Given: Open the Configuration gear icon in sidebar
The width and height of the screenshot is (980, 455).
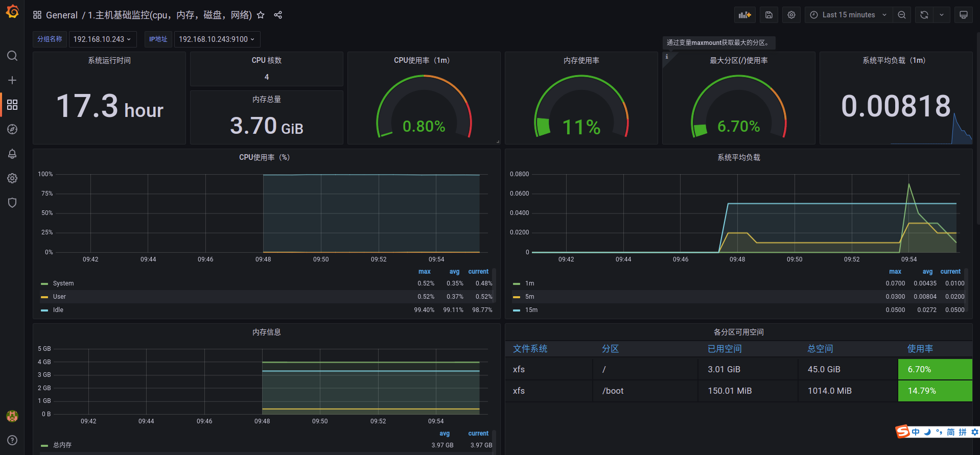Looking at the screenshot, I should (x=12, y=178).
